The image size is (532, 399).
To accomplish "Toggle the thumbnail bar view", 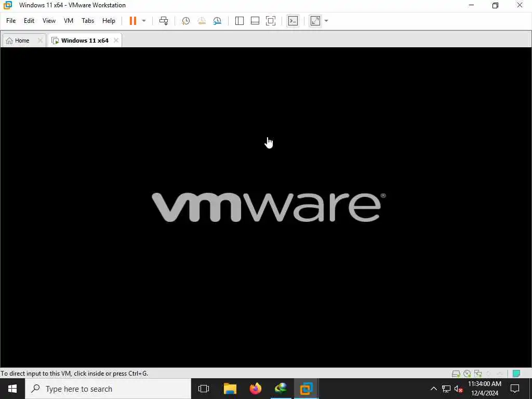I will tap(255, 21).
